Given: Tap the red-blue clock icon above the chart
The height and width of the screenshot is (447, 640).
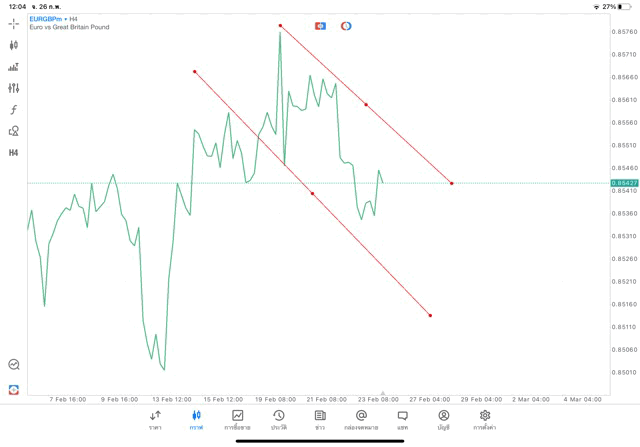Looking at the screenshot, I should pyautogui.click(x=346, y=25).
